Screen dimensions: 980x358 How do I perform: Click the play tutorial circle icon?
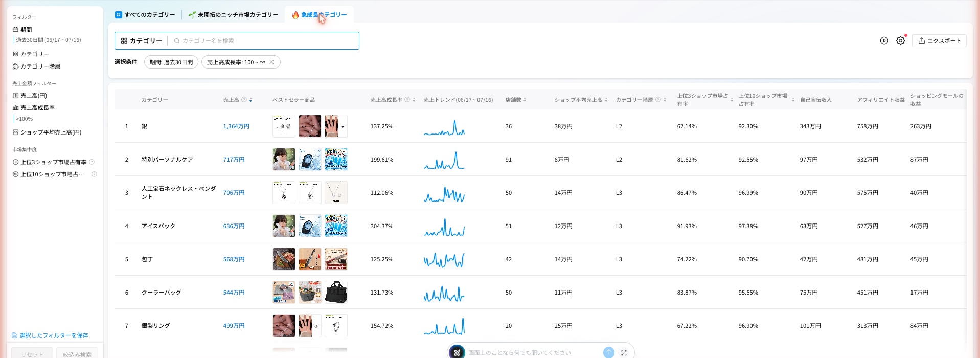[x=884, y=41]
